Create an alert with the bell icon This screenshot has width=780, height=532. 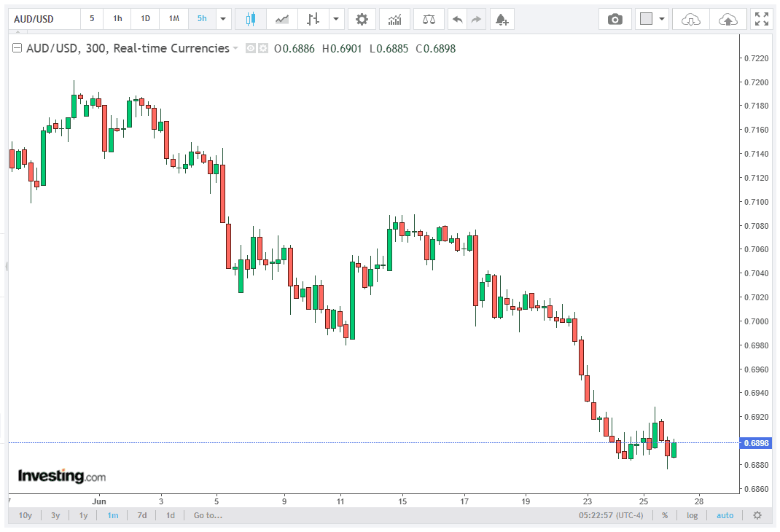[x=502, y=20]
